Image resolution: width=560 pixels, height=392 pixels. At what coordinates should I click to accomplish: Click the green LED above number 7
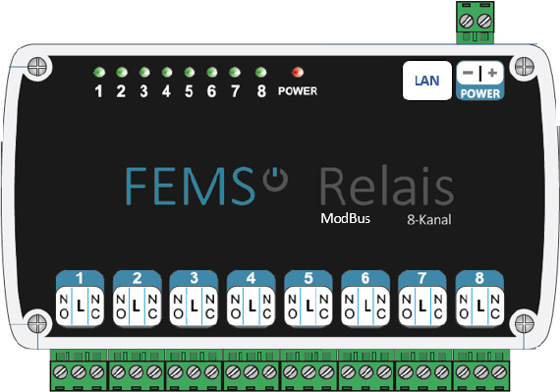(x=234, y=73)
